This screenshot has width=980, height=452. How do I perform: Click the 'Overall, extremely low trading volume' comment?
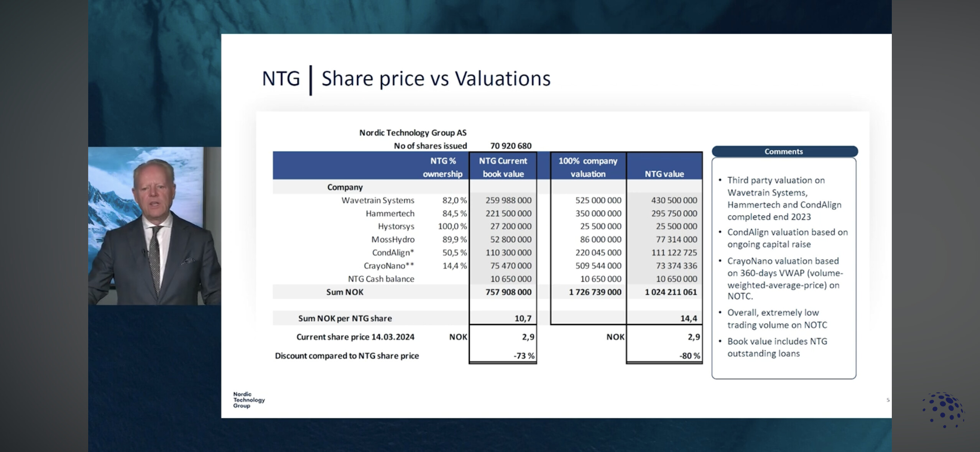[777, 319]
